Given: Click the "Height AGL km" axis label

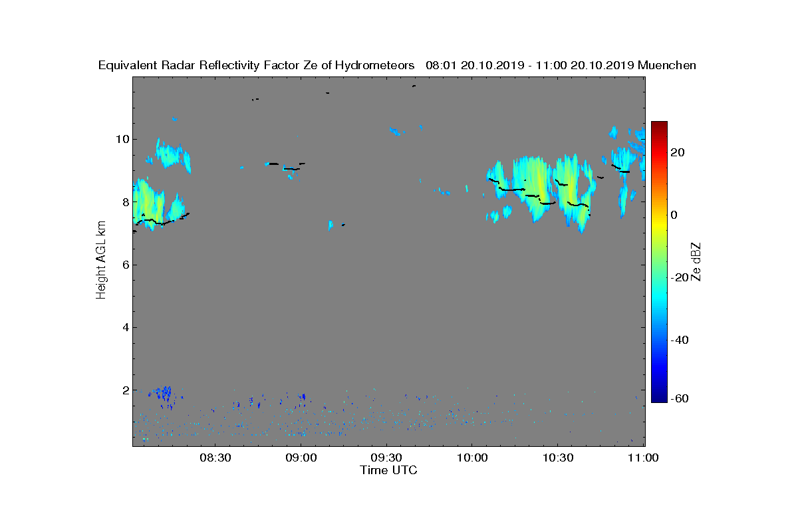Looking at the screenshot, I should pyautogui.click(x=101, y=261).
